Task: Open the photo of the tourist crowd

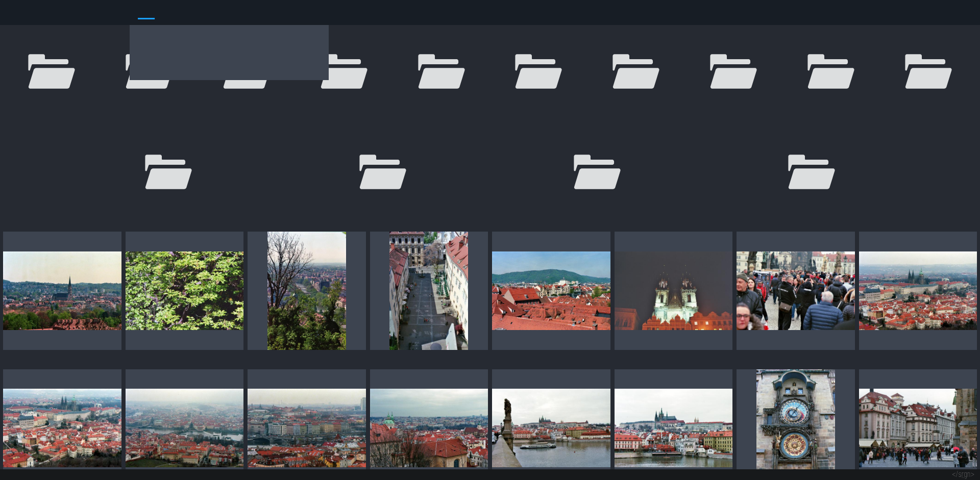Action: tap(795, 291)
